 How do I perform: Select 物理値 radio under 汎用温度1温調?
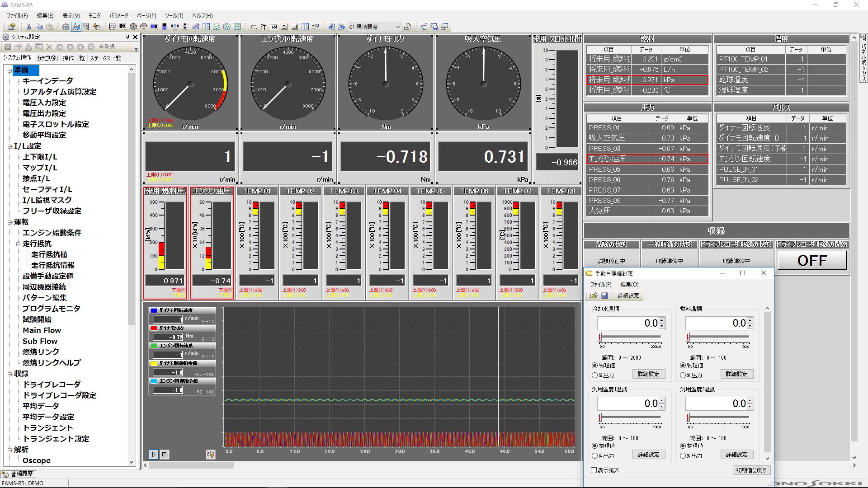pyautogui.click(x=594, y=446)
